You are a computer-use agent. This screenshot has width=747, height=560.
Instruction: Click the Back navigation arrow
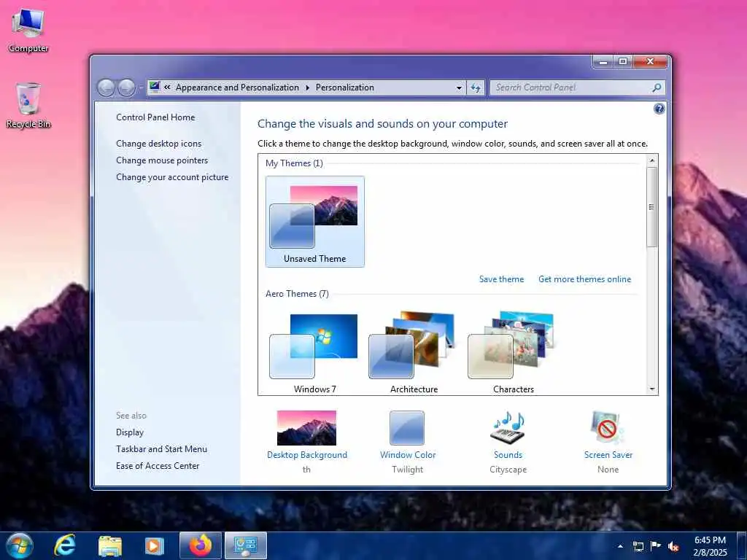tap(107, 87)
